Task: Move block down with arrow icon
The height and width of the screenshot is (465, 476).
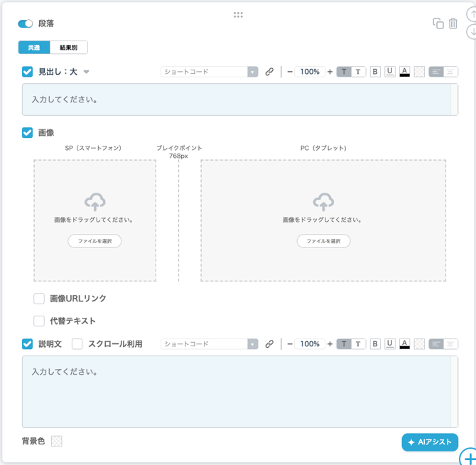Action: pos(472,31)
